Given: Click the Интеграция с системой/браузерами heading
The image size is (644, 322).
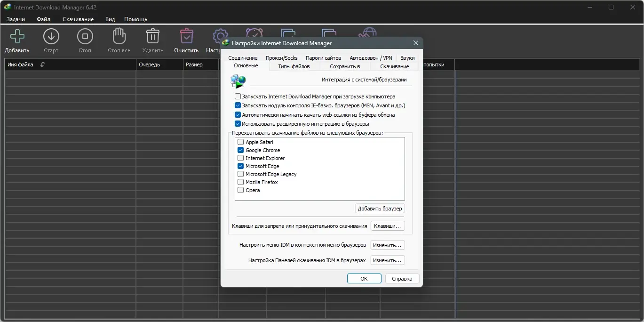Looking at the screenshot, I should (x=364, y=80).
